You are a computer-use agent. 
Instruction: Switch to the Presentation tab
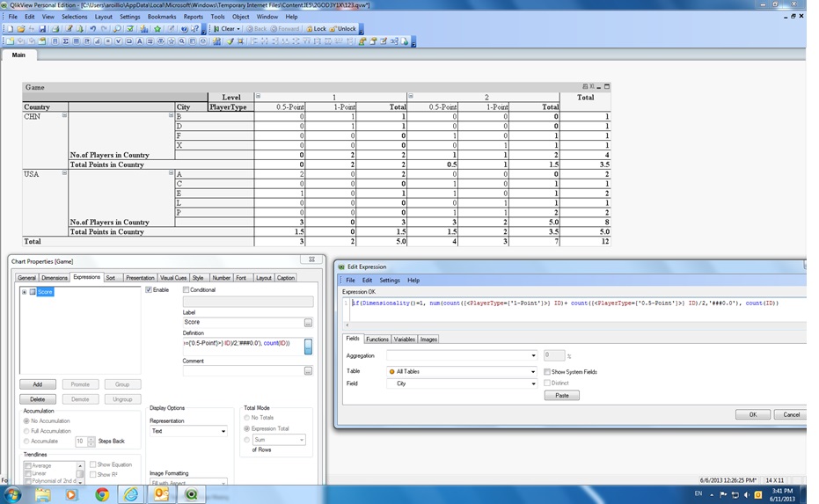pyautogui.click(x=140, y=278)
